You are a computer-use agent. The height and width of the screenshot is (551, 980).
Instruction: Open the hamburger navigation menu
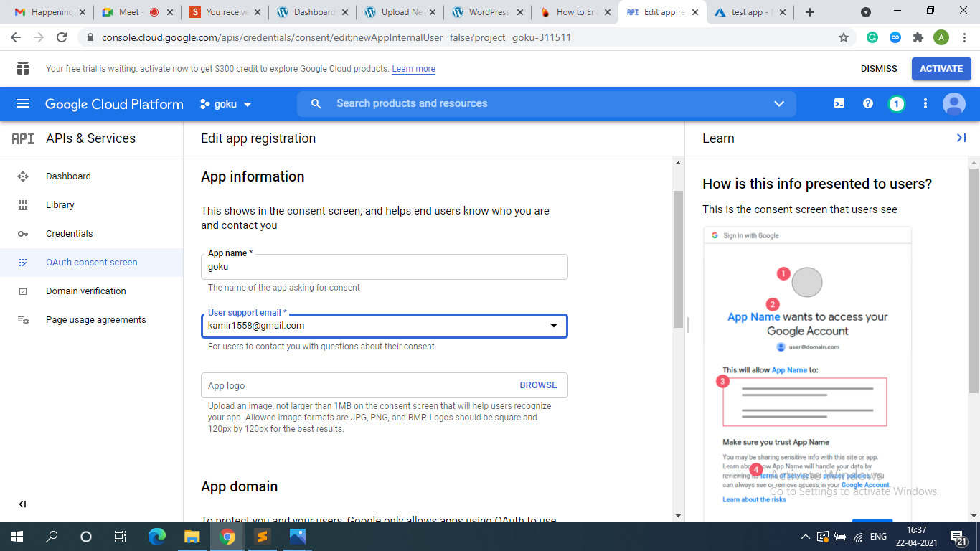pos(23,104)
